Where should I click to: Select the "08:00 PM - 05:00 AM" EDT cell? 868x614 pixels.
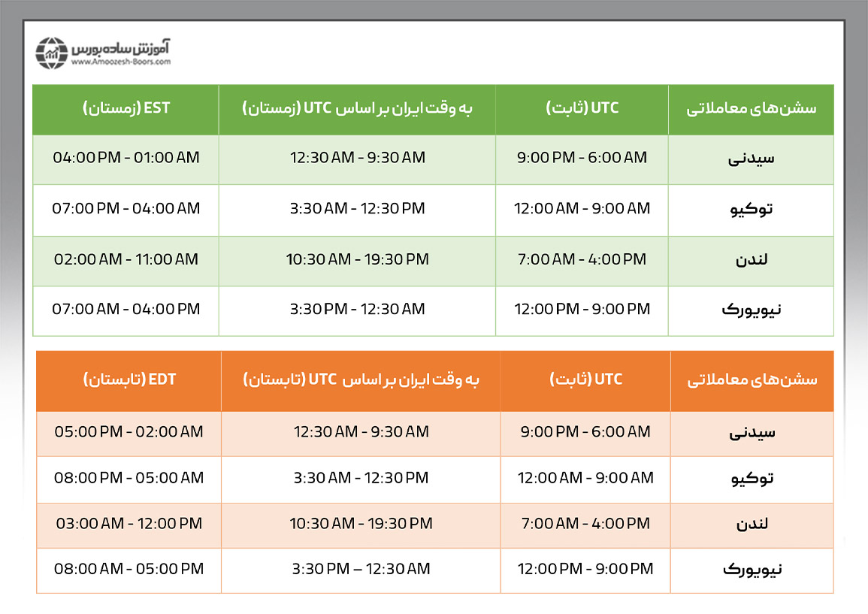(x=129, y=478)
